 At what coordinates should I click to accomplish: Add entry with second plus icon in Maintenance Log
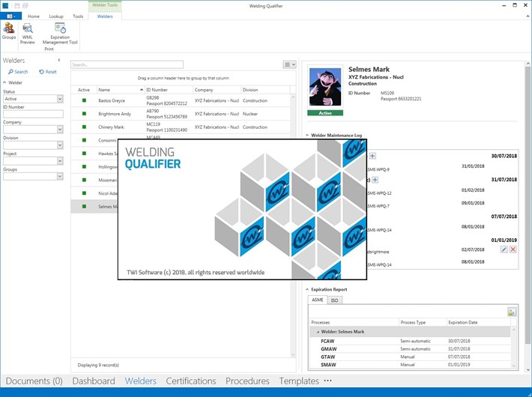[375, 180]
